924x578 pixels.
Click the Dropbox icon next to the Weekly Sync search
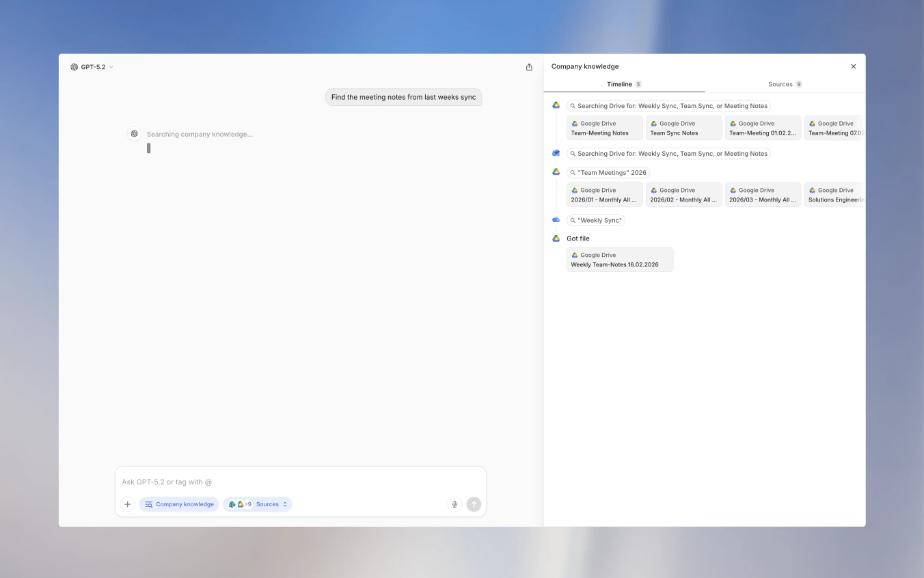556,219
